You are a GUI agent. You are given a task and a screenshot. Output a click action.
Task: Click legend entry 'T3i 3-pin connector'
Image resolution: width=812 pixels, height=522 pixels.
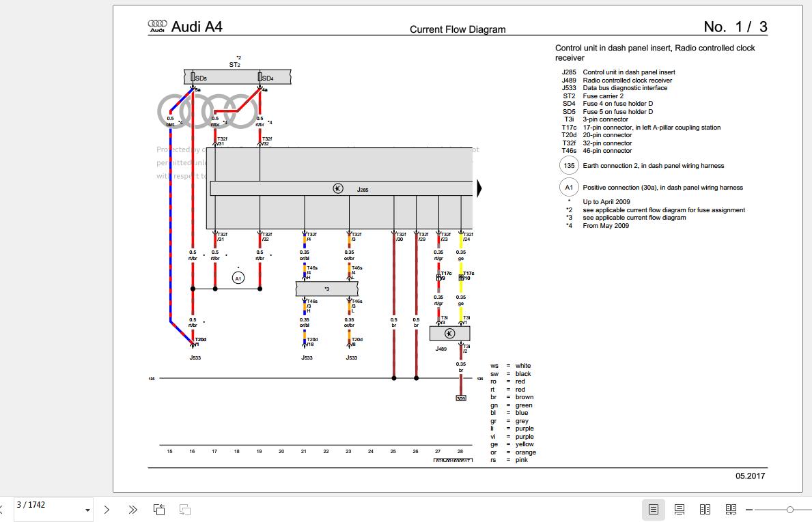point(596,119)
